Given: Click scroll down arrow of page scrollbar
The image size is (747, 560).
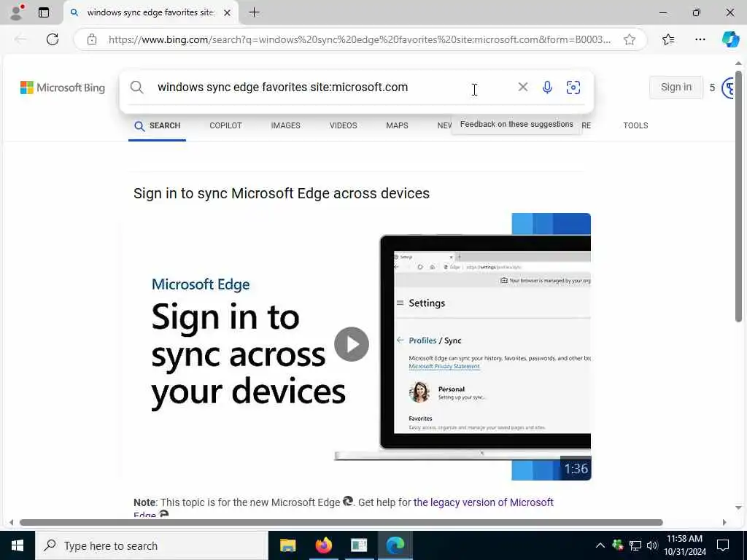Looking at the screenshot, I should (x=738, y=507).
